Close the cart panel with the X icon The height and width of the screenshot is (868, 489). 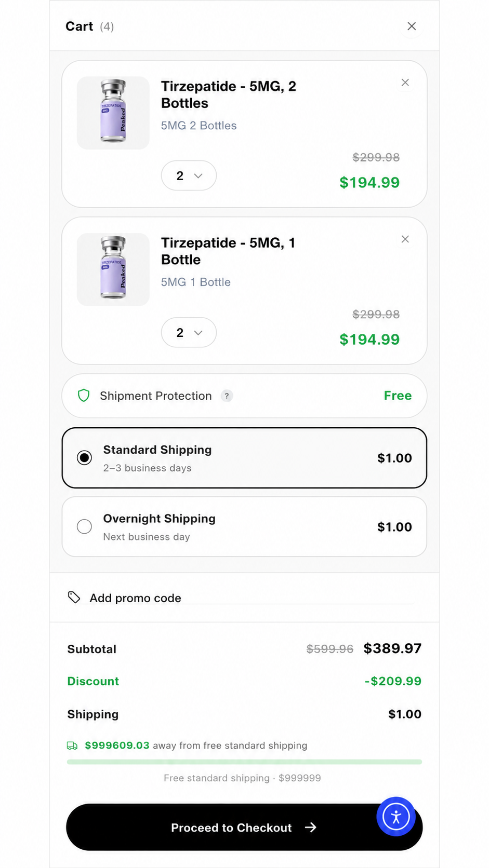412,26
